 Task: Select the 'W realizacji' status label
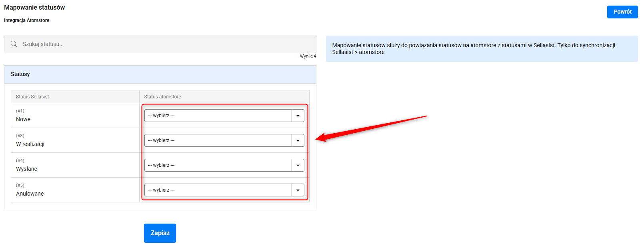point(30,144)
